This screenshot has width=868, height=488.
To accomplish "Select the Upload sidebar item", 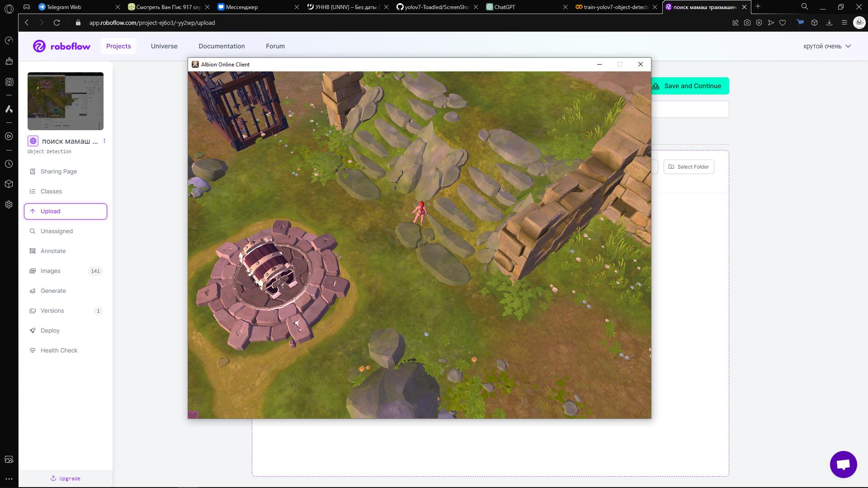I will (x=66, y=211).
